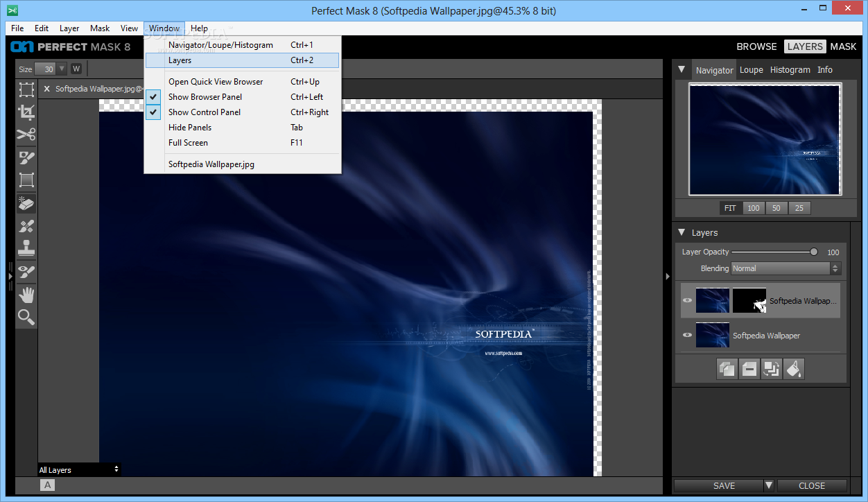Set navigator zoom to FIT
Image resolution: width=868 pixels, height=502 pixels.
[x=731, y=208]
